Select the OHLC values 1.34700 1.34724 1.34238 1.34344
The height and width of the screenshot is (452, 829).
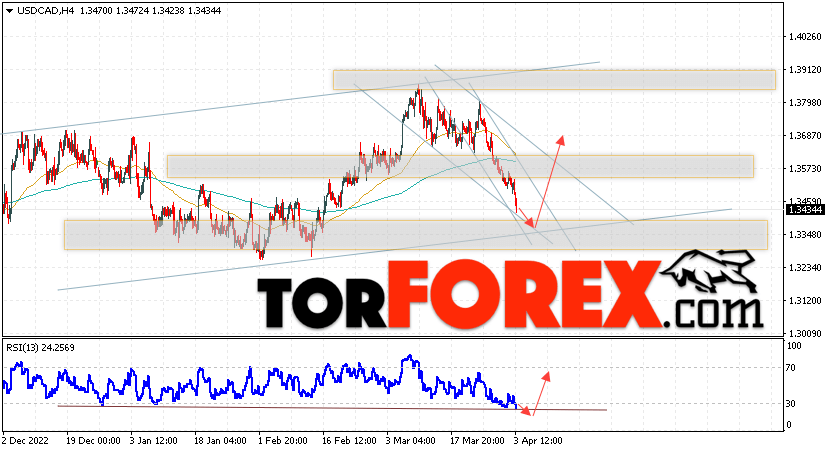(x=150, y=11)
